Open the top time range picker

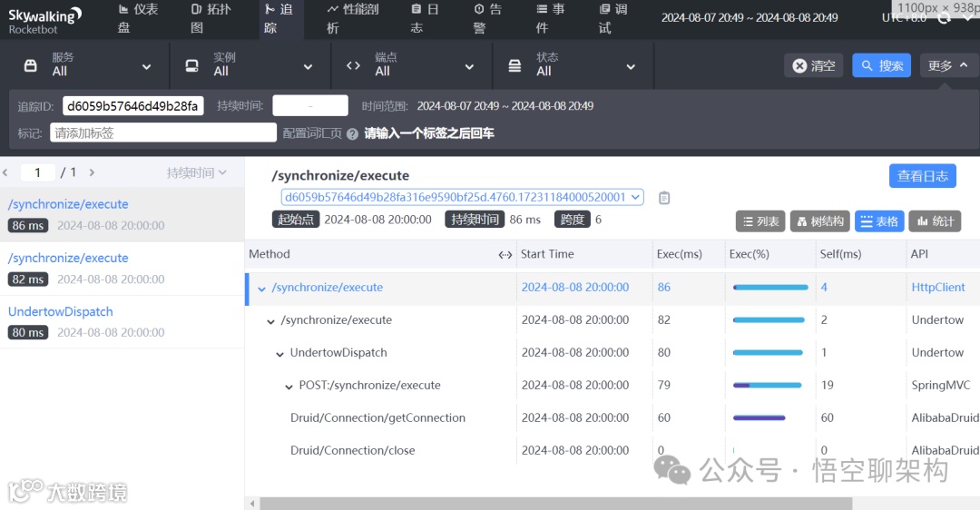pyautogui.click(x=750, y=18)
